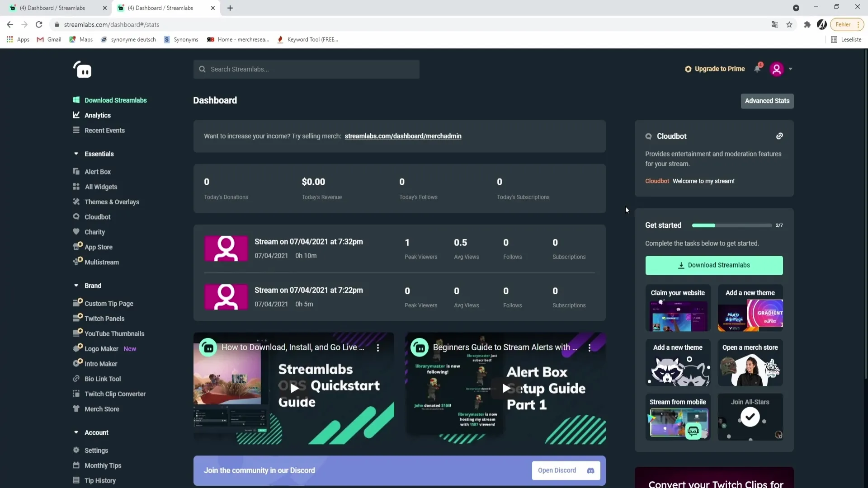Click green Download Streamlabs button

click(x=714, y=265)
